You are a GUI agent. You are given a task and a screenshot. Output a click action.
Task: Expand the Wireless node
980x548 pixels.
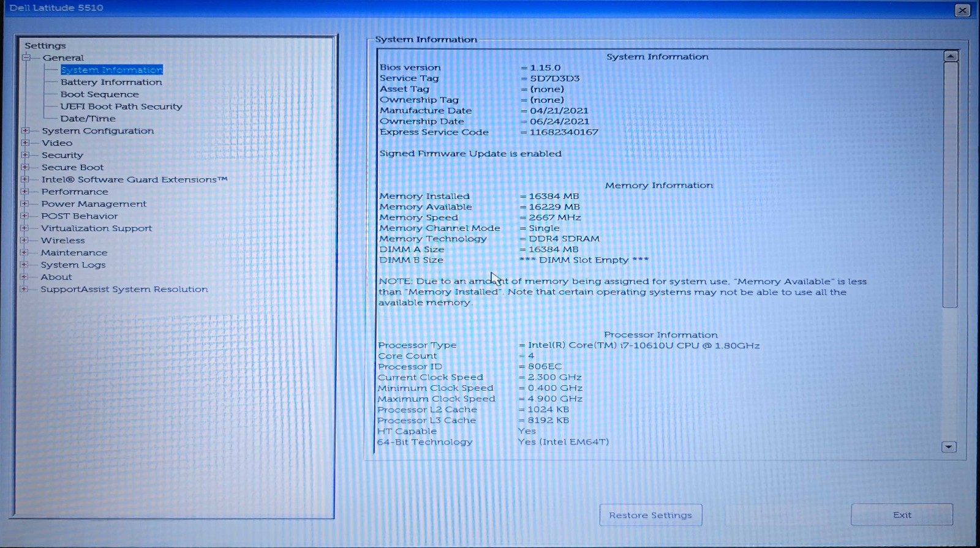click(x=24, y=240)
